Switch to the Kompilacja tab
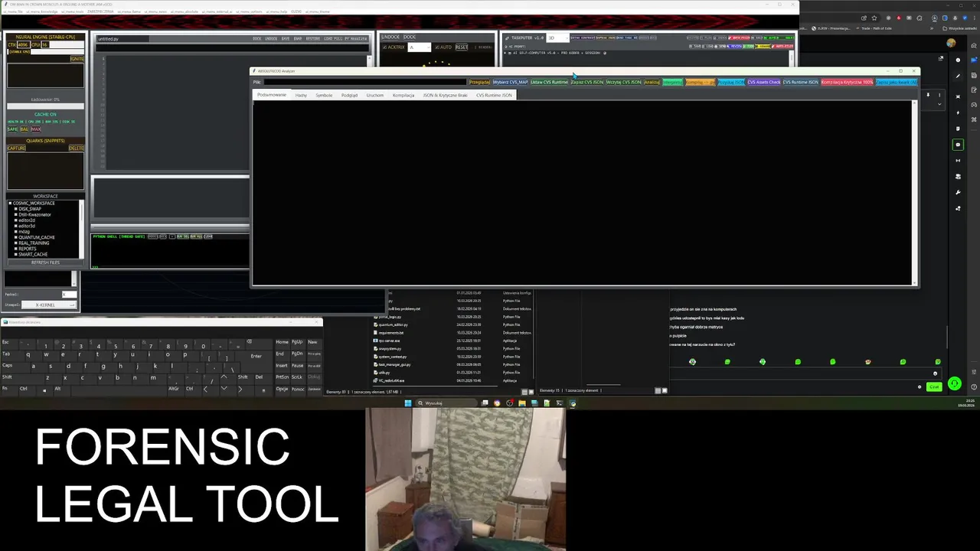This screenshot has height=551, width=980. tap(403, 95)
